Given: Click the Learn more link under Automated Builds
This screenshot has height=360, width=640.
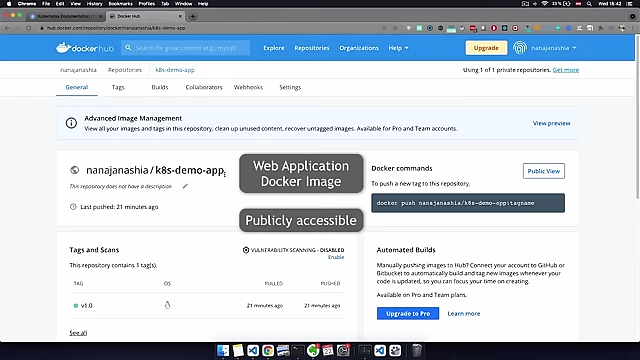Looking at the screenshot, I should [464, 313].
